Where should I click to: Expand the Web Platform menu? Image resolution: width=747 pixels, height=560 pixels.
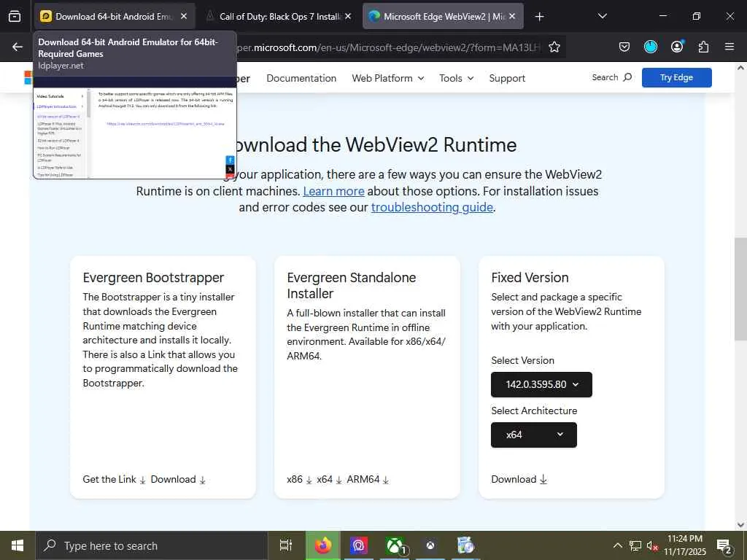[x=388, y=78]
